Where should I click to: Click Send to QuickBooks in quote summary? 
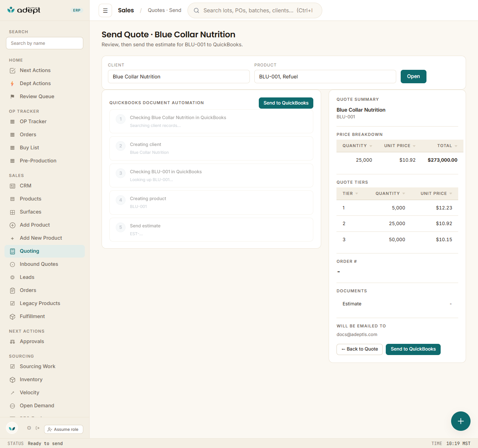[x=413, y=349]
